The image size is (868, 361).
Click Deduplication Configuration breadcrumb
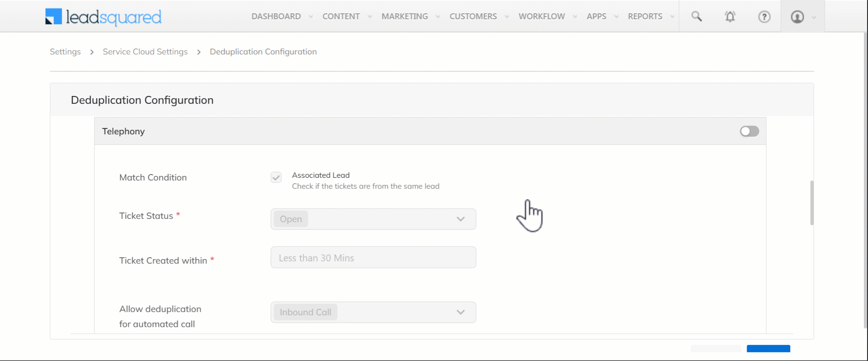point(263,52)
